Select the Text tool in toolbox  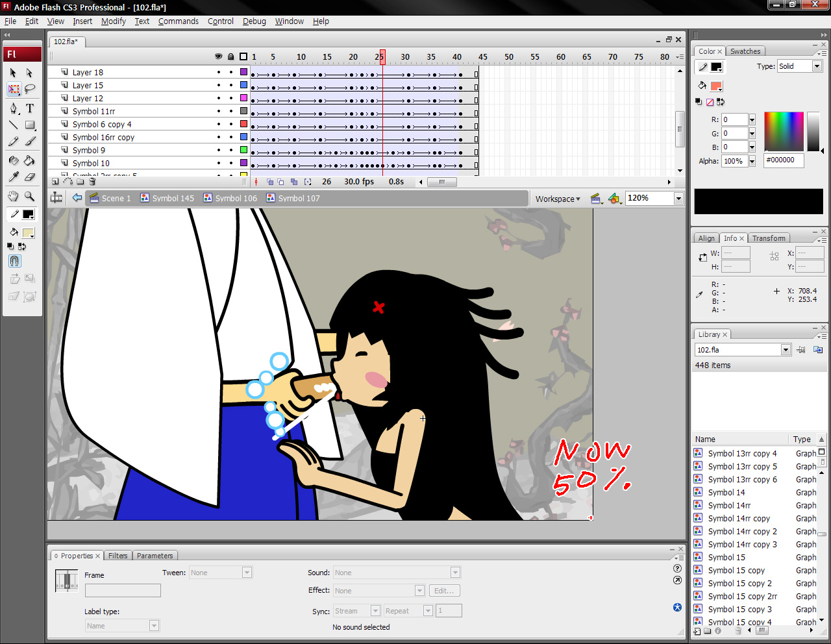30,108
